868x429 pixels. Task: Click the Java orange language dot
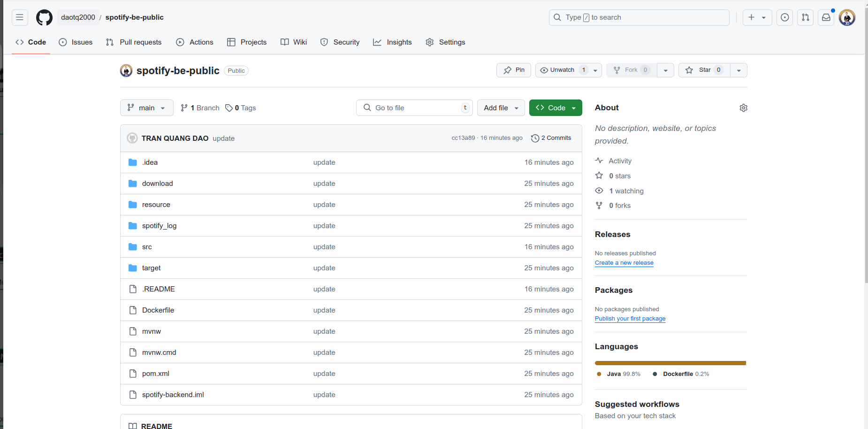tap(599, 374)
